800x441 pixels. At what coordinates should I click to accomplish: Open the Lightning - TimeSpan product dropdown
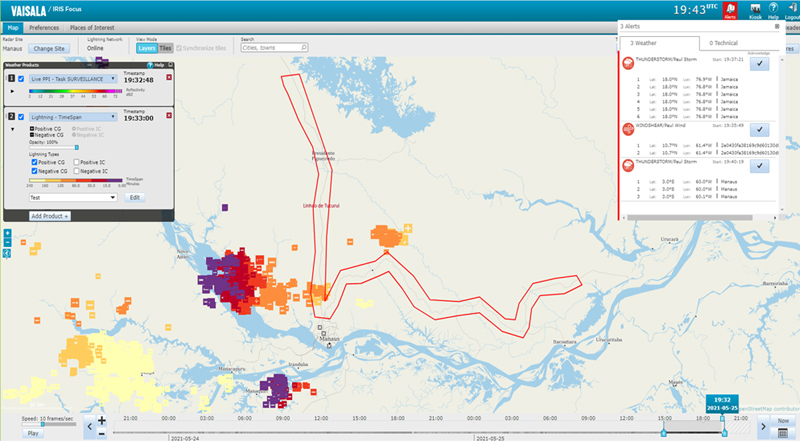pos(72,117)
